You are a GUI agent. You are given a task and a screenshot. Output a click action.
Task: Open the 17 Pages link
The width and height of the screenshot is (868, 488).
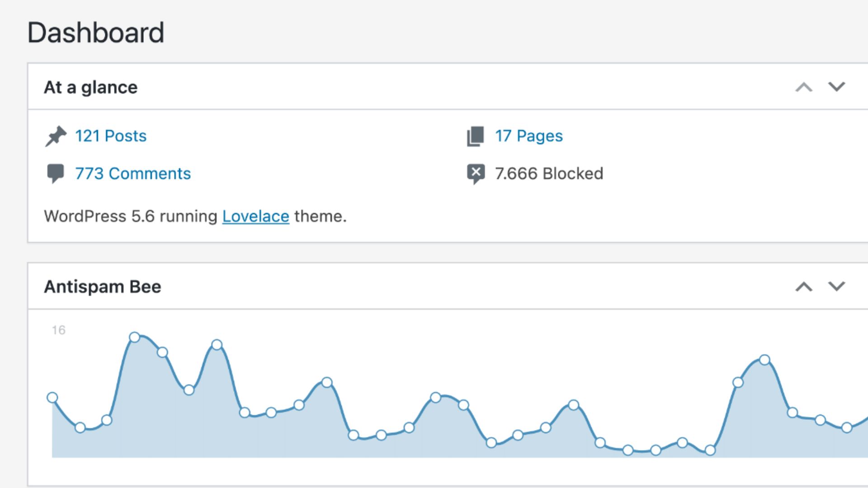click(x=528, y=136)
